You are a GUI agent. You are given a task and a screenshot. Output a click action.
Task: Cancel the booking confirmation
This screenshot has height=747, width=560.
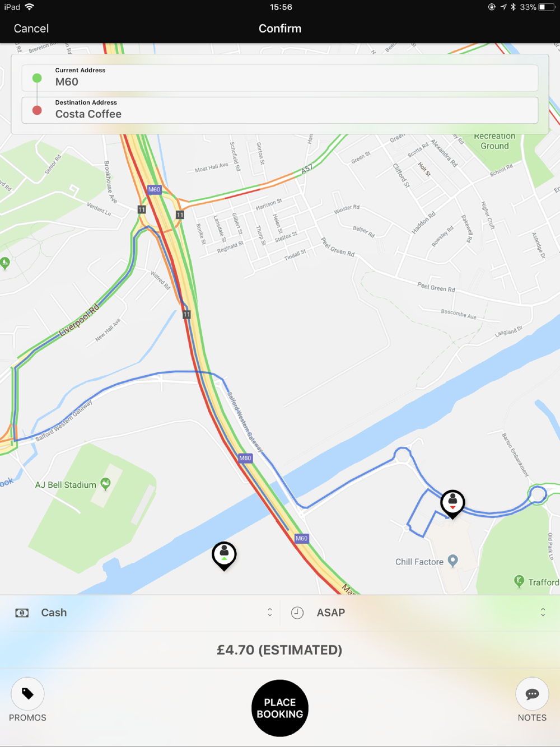[x=31, y=29]
